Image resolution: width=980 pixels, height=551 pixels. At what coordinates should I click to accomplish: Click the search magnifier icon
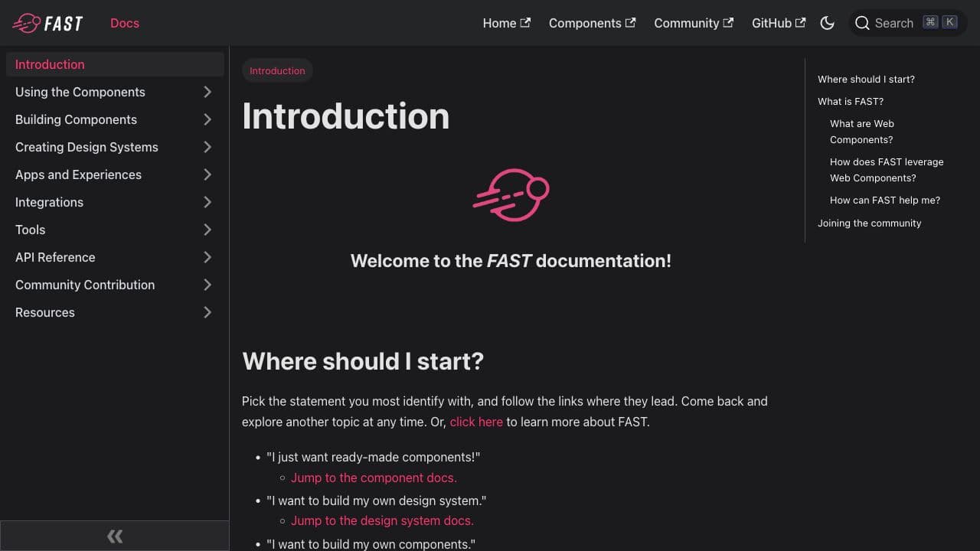(x=862, y=23)
